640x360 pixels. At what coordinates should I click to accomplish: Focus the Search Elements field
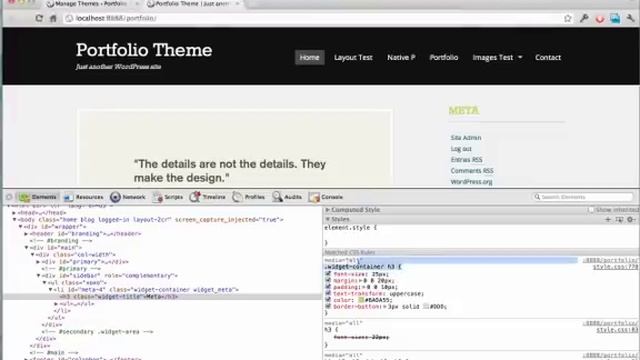tap(582, 197)
